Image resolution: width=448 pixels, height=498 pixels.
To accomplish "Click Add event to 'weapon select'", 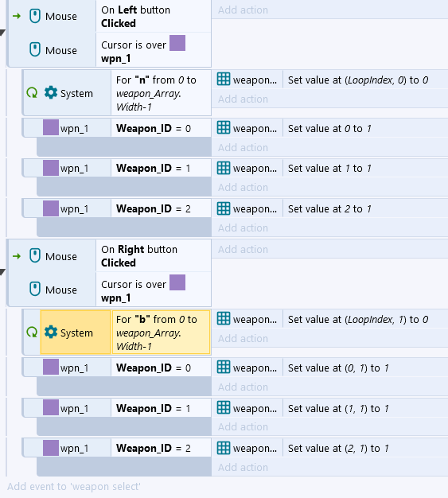I will point(74,487).
